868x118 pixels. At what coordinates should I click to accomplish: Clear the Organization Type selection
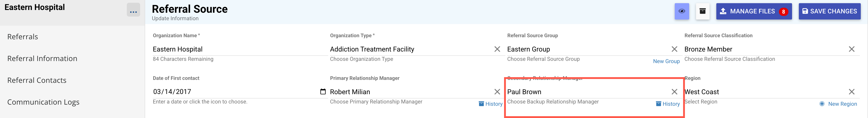point(497,49)
